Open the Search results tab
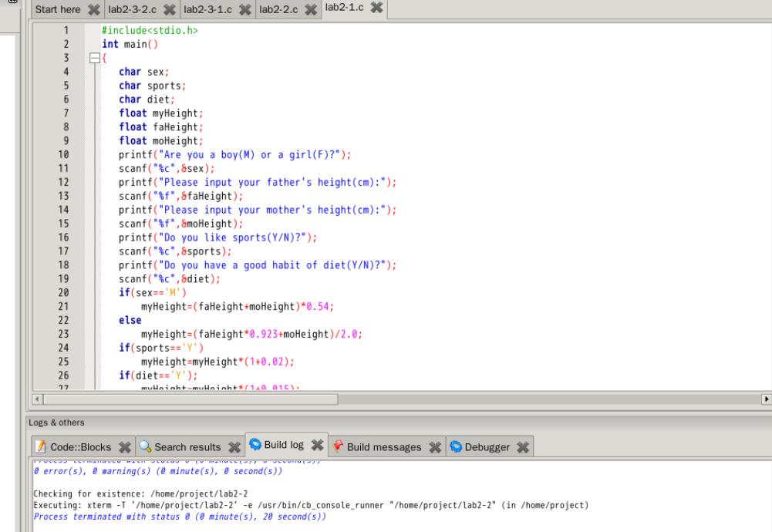Screen dimensions: 772x532 [x=187, y=447]
